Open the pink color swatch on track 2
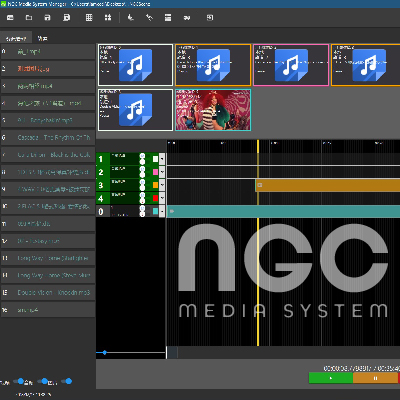Viewport: 400px width, 400px height. pos(155,172)
